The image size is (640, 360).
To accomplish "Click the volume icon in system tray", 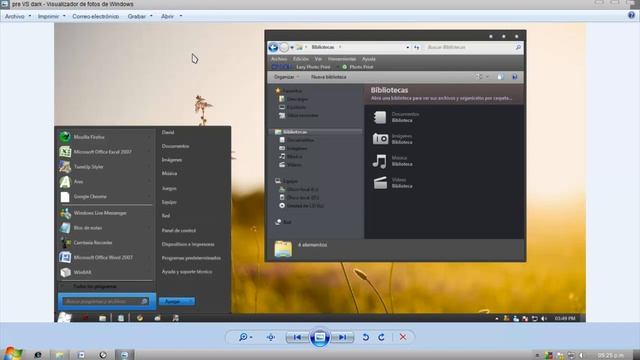I will [x=581, y=355].
